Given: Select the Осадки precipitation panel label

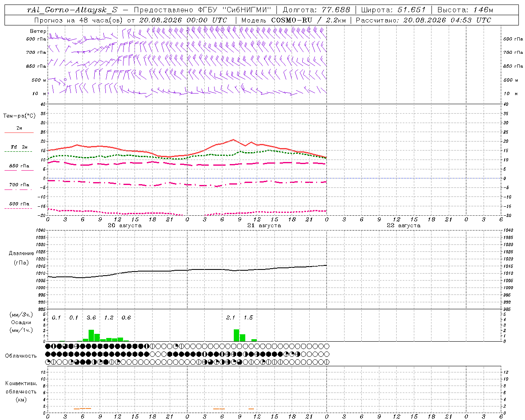Looking at the screenshot, I should click(21, 322).
